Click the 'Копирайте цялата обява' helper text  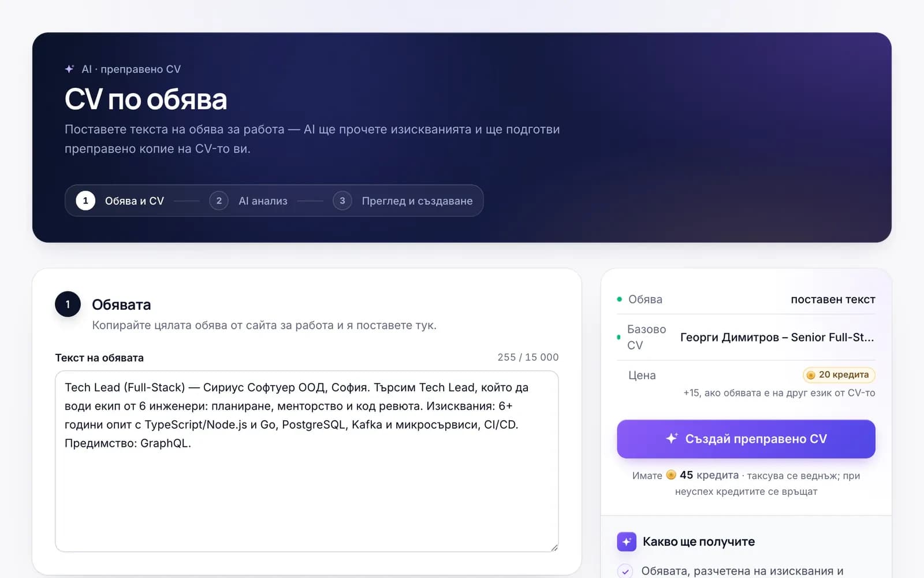pyautogui.click(x=264, y=325)
